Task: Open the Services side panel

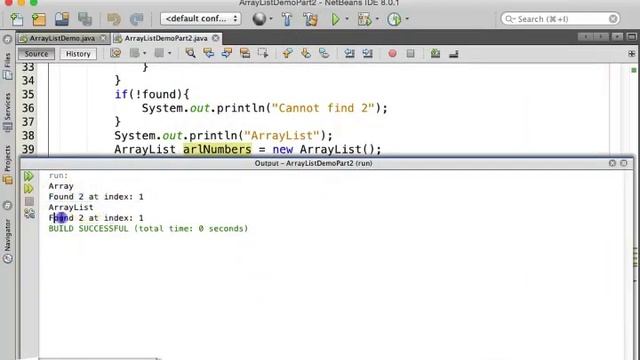Action: pyautogui.click(x=7, y=112)
